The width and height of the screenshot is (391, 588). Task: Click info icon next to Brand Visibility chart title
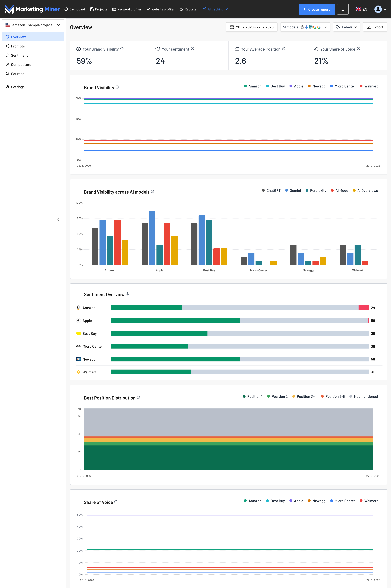[x=117, y=87]
